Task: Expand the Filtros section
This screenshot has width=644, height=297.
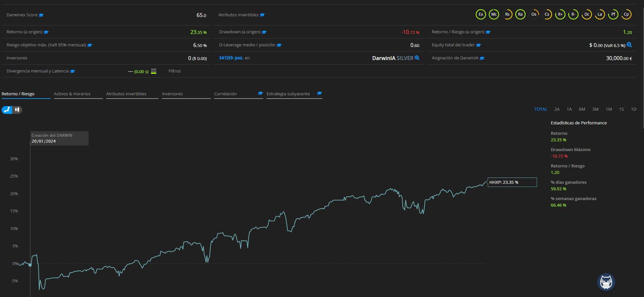Action: coord(175,71)
